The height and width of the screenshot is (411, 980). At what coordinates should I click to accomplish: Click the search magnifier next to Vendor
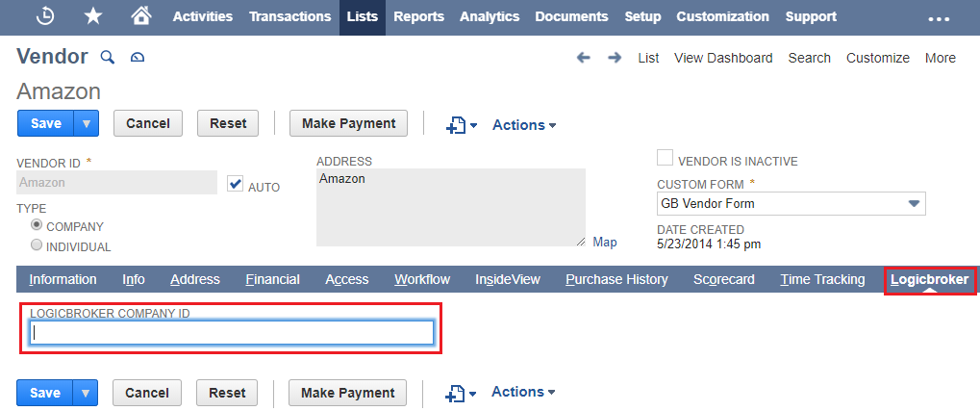(108, 58)
